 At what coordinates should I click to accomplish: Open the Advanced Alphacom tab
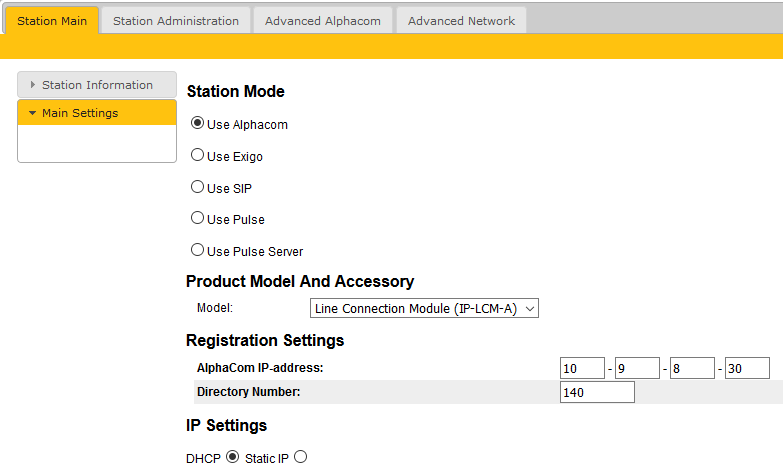pos(322,20)
